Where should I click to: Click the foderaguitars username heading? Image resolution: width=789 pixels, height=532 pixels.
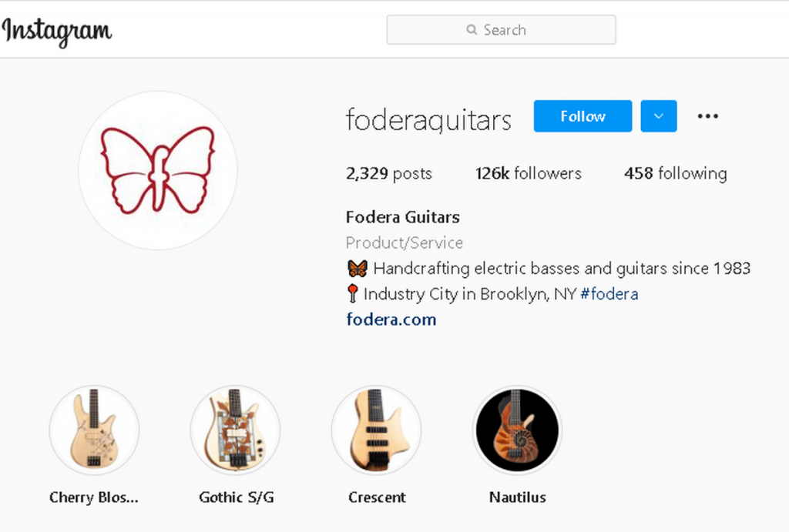[428, 119]
